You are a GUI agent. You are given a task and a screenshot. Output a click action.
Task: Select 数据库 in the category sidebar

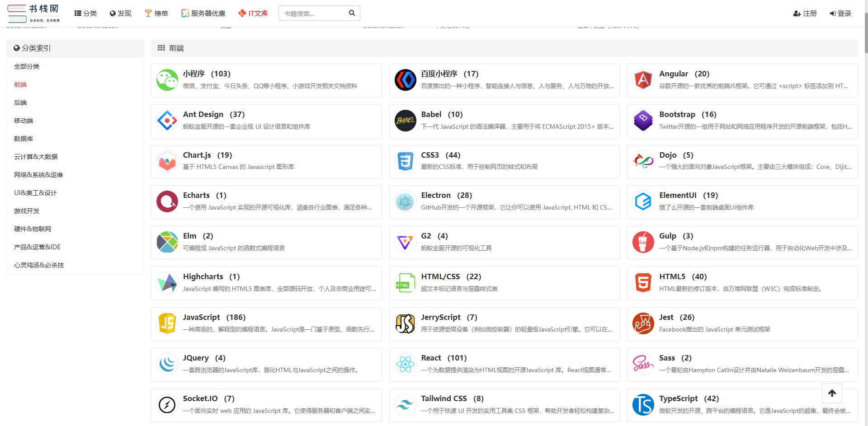[x=24, y=139]
